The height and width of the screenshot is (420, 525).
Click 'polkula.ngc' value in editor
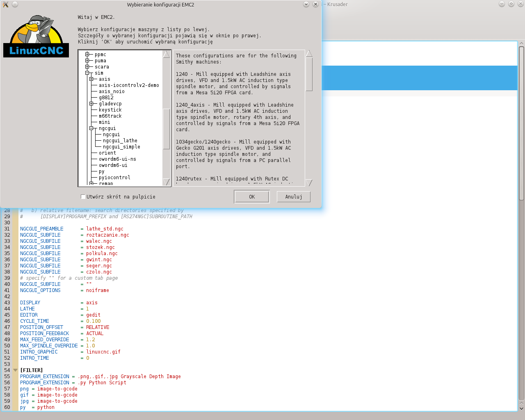coord(102,253)
